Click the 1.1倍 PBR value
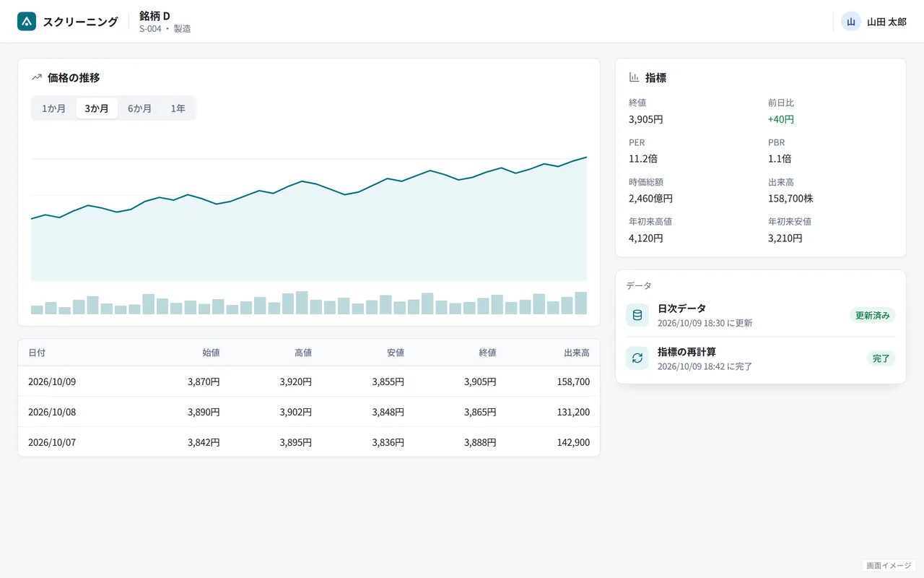This screenshot has width=924, height=578. point(780,159)
